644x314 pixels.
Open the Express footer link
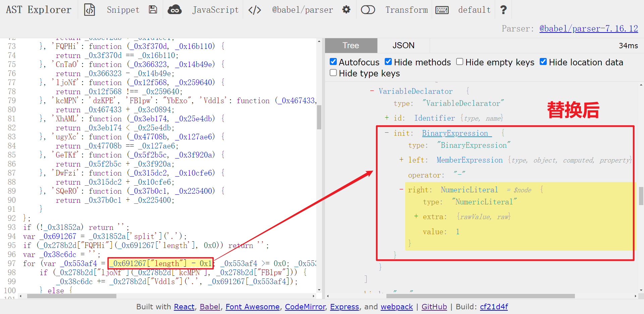(344, 307)
